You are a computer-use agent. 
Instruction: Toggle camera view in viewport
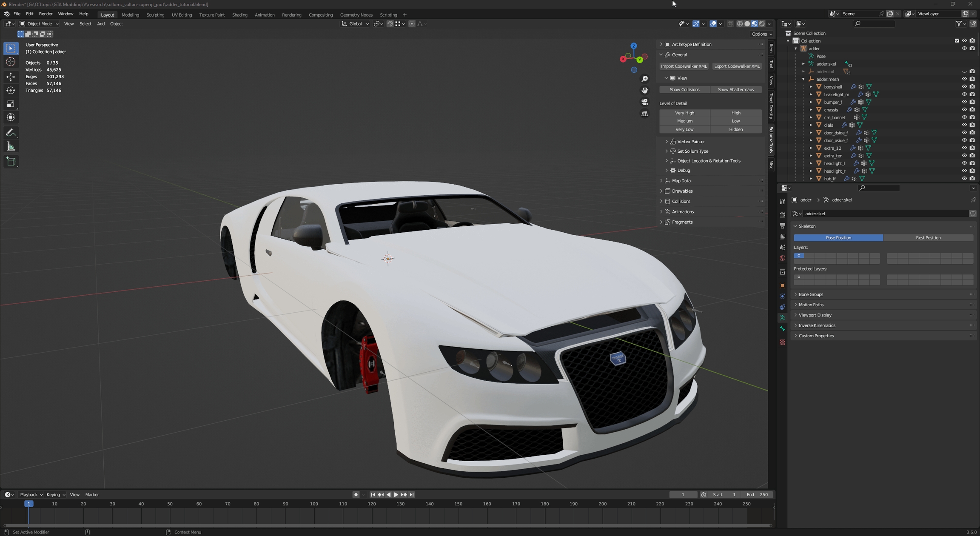(645, 102)
